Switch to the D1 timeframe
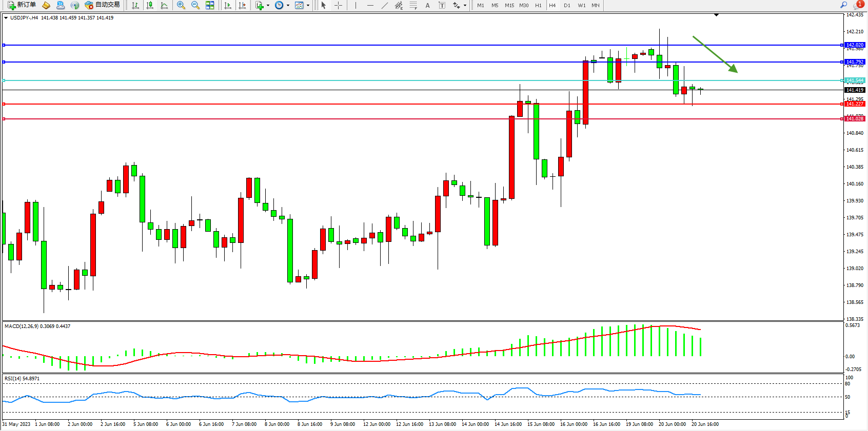868x431 pixels. click(567, 5)
